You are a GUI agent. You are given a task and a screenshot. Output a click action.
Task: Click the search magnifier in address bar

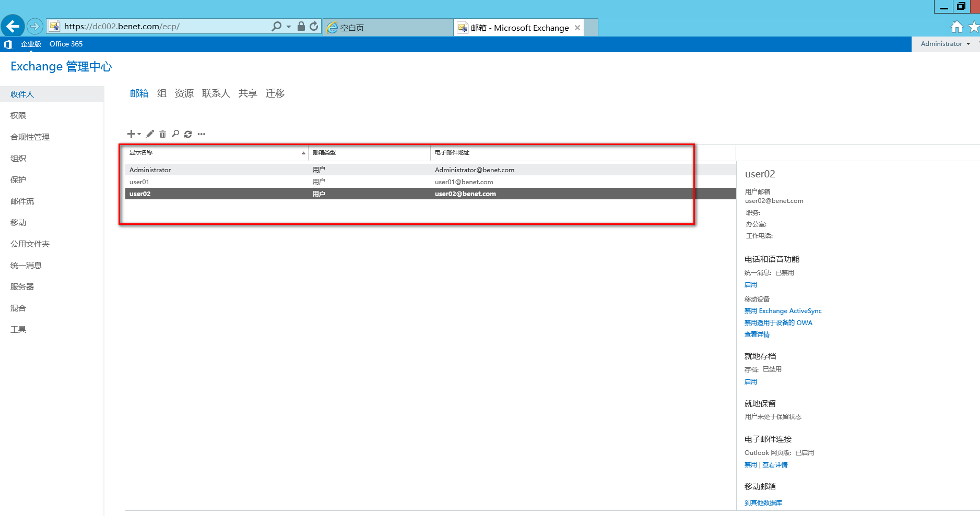(x=276, y=26)
